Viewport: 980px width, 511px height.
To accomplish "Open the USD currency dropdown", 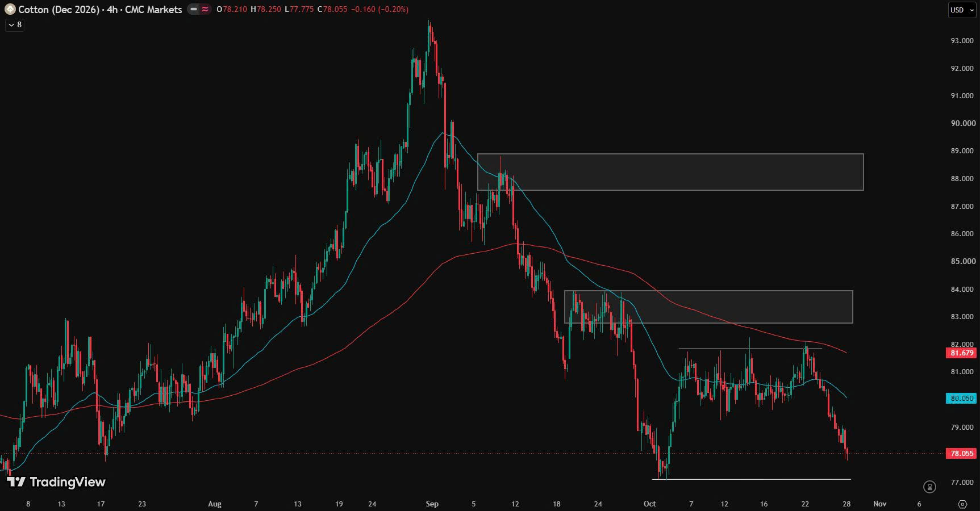I will pos(962,10).
